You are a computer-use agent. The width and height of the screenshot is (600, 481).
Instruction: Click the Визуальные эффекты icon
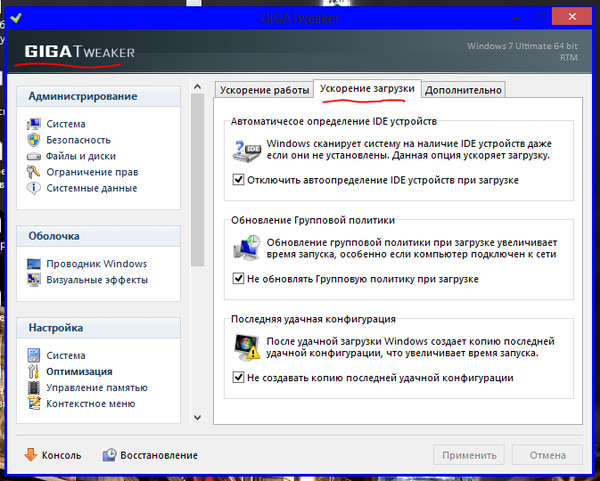[34, 280]
